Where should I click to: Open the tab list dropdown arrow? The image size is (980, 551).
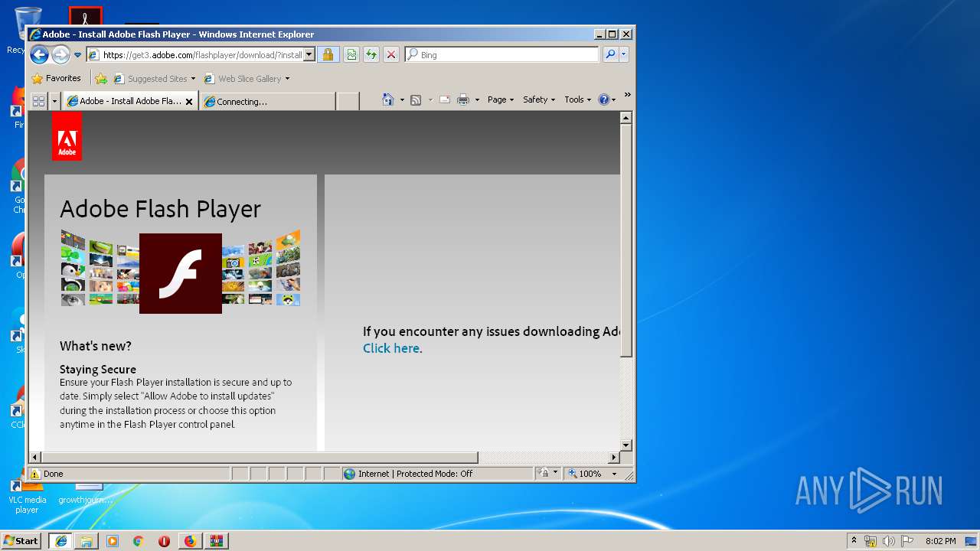click(54, 101)
